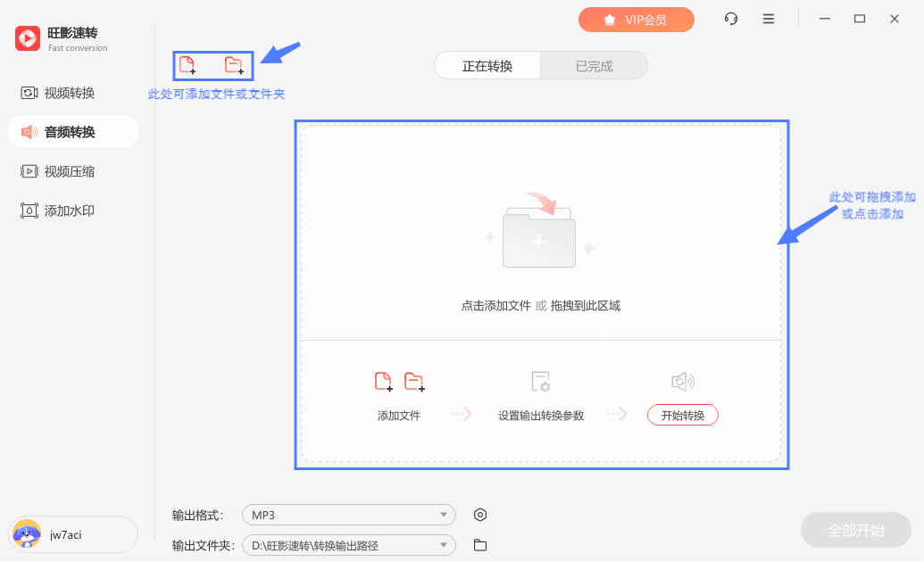Click 设置输出转换参数 gear icon

pos(541,380)
